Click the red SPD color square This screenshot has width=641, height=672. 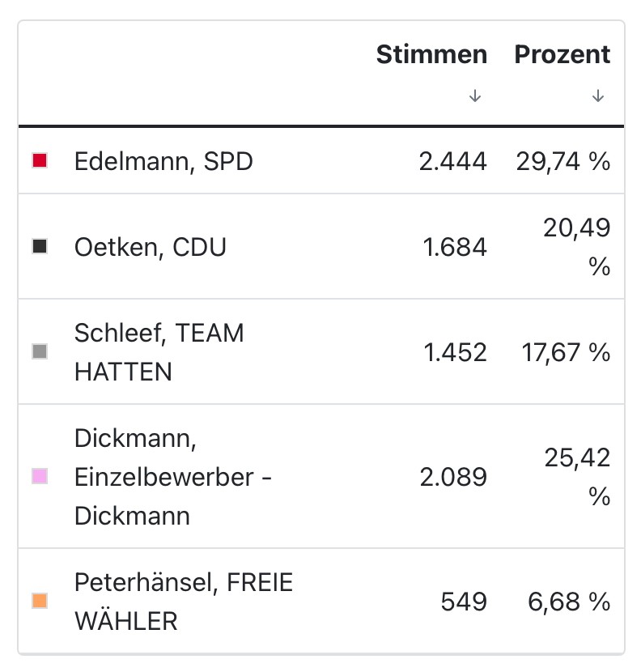40,161
